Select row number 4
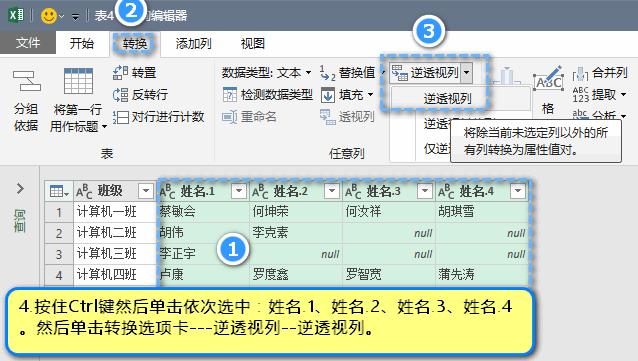638x361 pixels. pyautogui.click(x=59, y=276)
